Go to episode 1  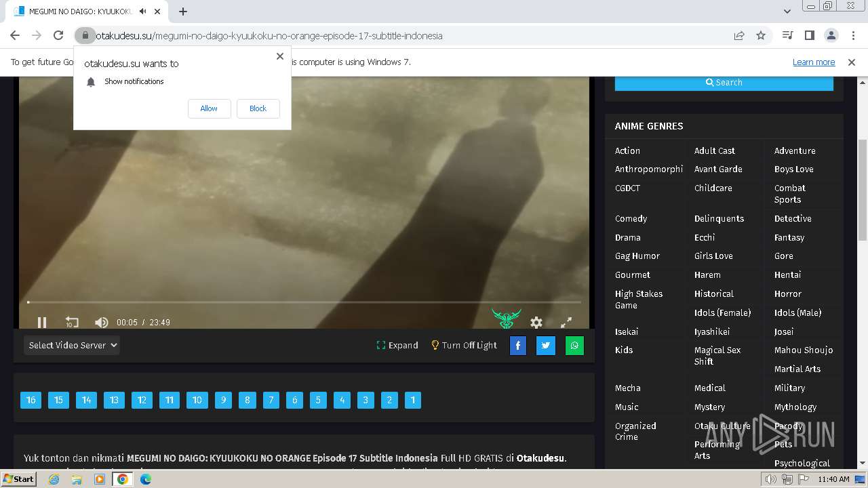pos(413,400)
